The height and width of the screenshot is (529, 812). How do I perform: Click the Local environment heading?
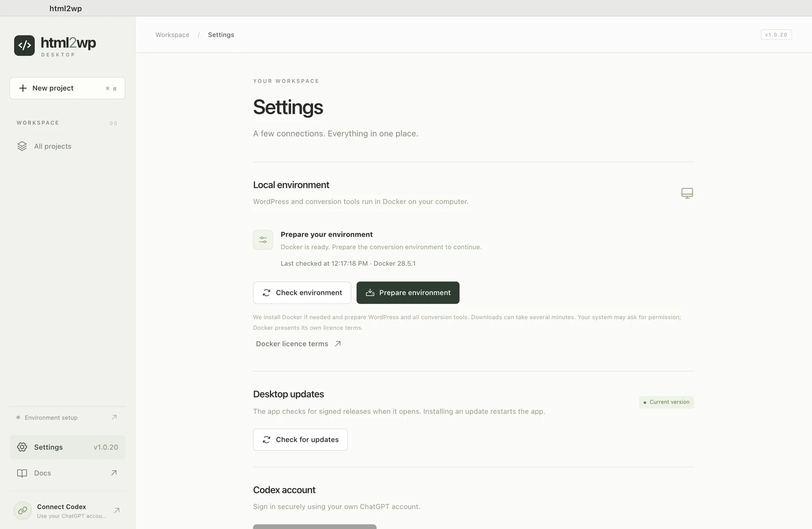(x=291, y=185)
